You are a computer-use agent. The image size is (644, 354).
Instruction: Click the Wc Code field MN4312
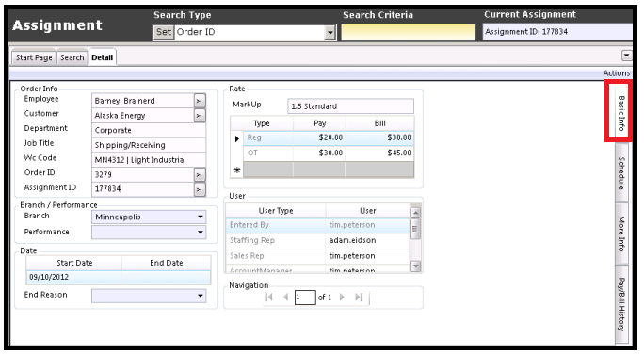click(149, 160)
